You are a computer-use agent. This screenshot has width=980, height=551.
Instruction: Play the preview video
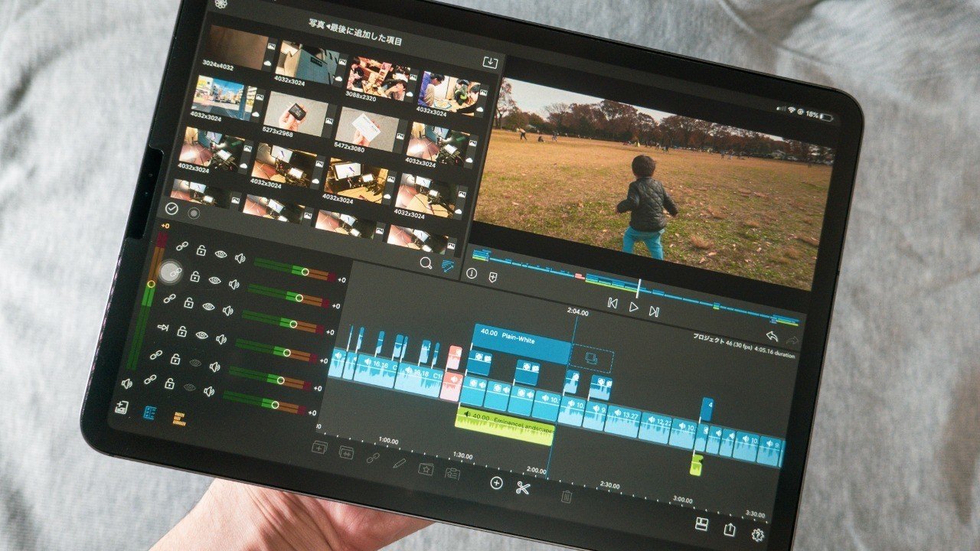pos(633,307)
